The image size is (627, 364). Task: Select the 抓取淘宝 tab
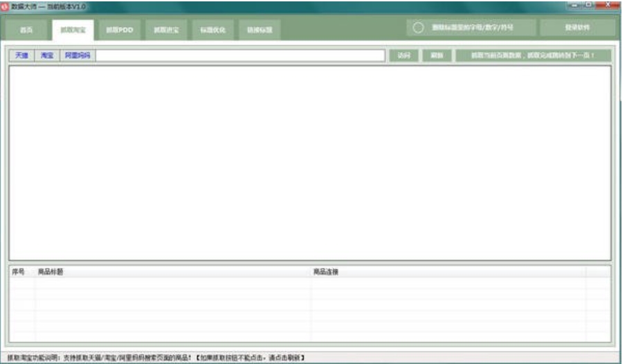pos(71,30)
